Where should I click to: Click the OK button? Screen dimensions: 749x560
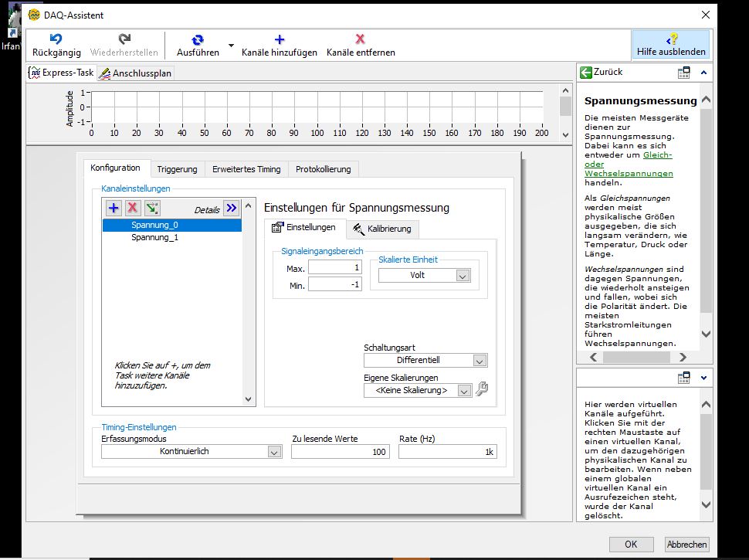tap(631, 545)
